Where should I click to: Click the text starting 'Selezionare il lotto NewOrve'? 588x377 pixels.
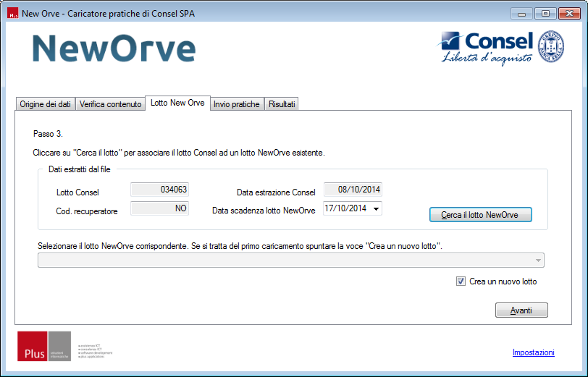click(x=240, y=246)
